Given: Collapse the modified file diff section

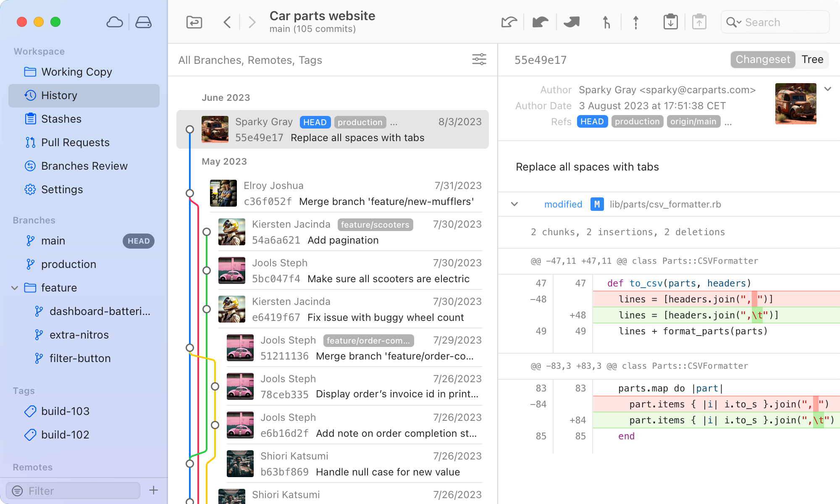Looking at the screenshot, I should tap(514, 203).
